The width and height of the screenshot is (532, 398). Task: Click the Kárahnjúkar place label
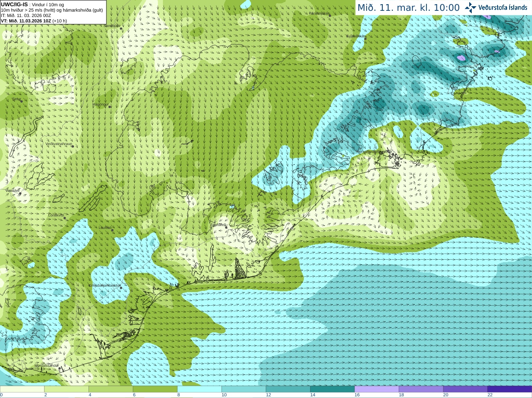click(x=319, y=13)
